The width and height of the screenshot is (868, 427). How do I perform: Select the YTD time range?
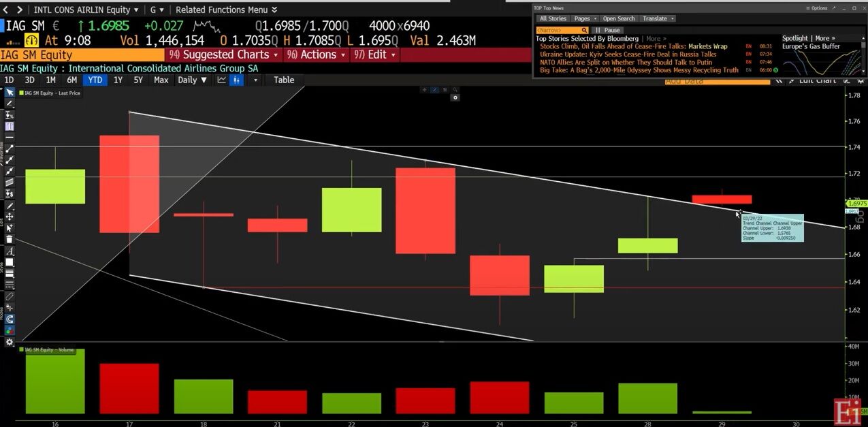click(x=95, y=80)
